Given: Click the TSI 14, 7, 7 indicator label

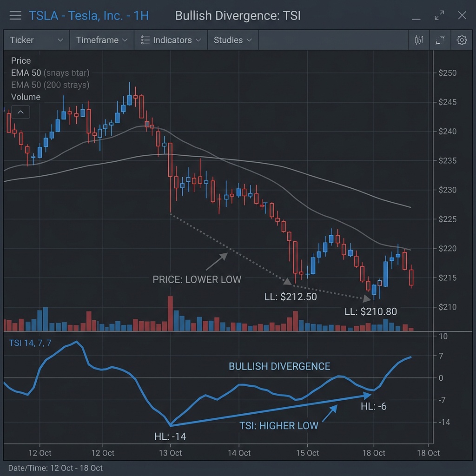Looking at the screenshot, I should [x=30, y=343].
